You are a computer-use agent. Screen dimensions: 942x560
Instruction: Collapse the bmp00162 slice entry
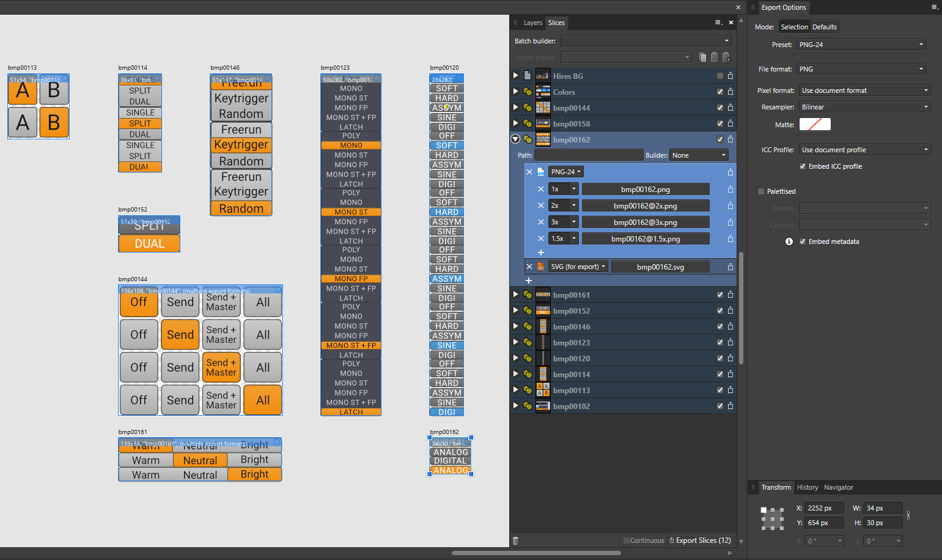pos(515,139)
